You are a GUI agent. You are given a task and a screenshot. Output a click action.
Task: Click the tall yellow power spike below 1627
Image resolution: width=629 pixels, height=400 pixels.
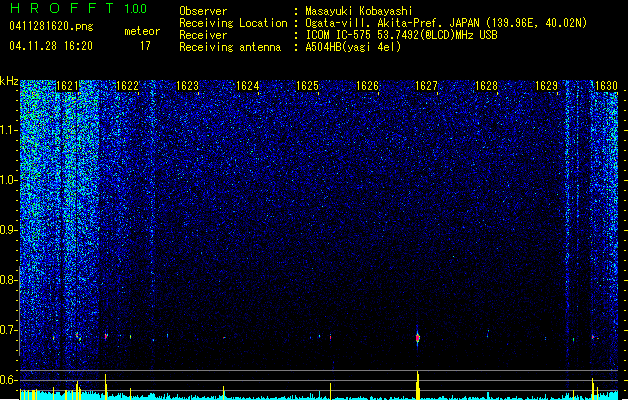tap(418, 385)
